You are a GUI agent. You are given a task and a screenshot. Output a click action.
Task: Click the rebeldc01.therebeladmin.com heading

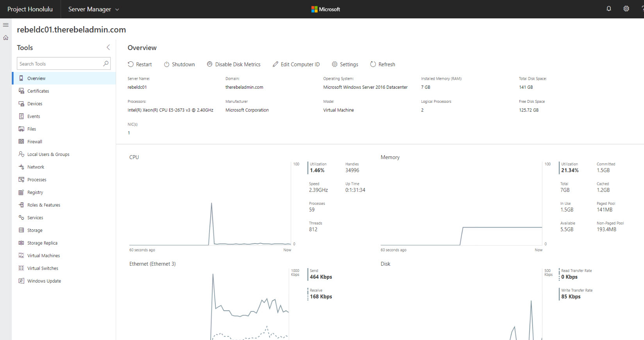[x=72, y=30]
